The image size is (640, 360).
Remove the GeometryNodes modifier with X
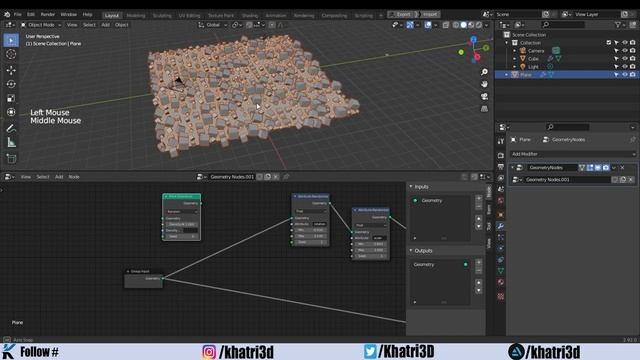(x=622, y=168)
